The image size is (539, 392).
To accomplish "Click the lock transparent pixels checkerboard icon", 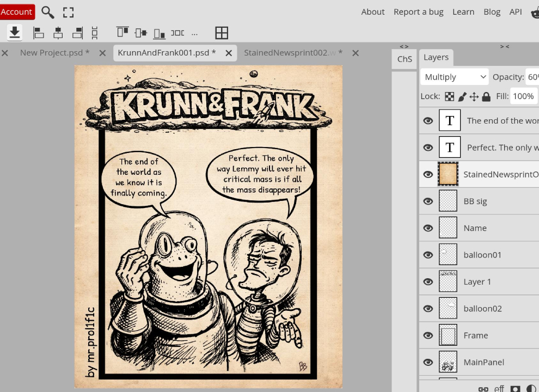I will [449, 96].
